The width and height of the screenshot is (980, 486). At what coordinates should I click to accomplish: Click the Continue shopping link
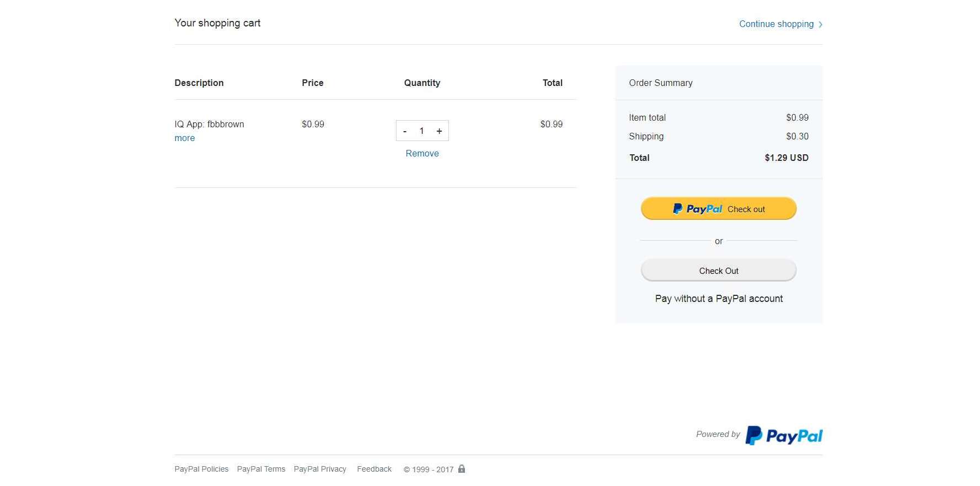click(x=776, y=24)
